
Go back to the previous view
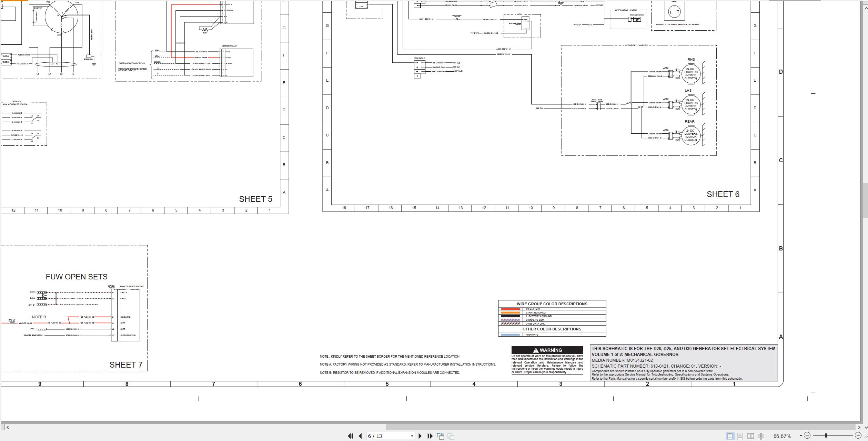point(441,436)
